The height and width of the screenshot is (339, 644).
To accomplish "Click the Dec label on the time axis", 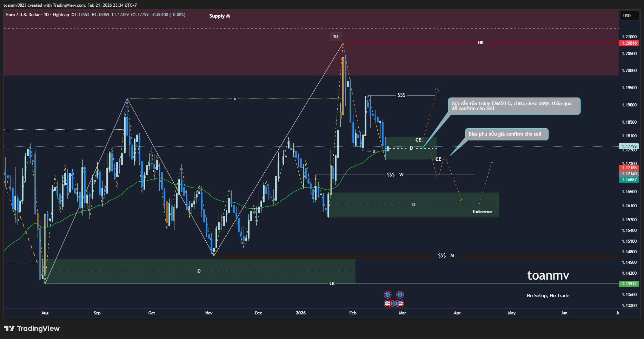I will 259,313.
